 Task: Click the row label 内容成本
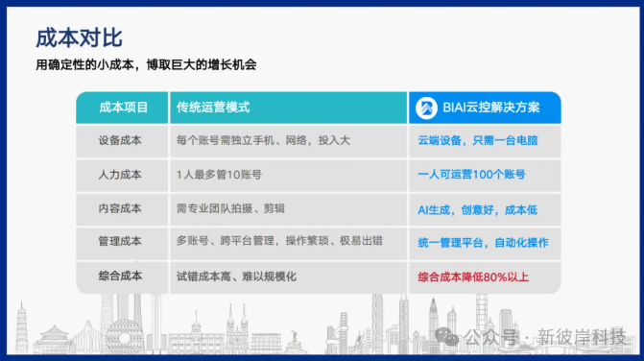120,208
